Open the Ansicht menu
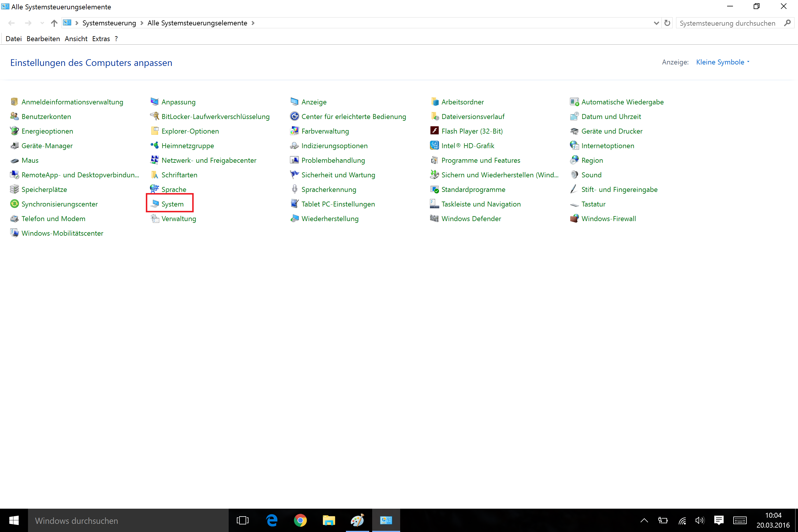This screenshot has height=532, width=798. (76, 39)
